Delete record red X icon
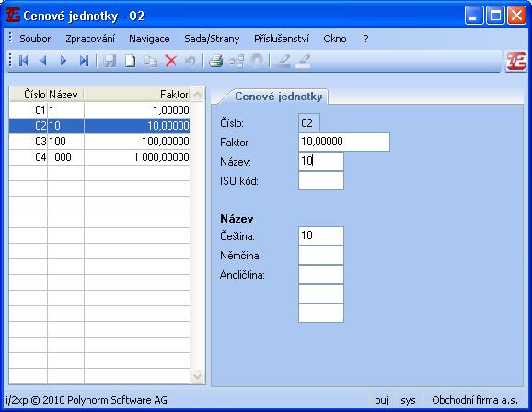Viewport: 532px width, 412px height. coord(170,61)
